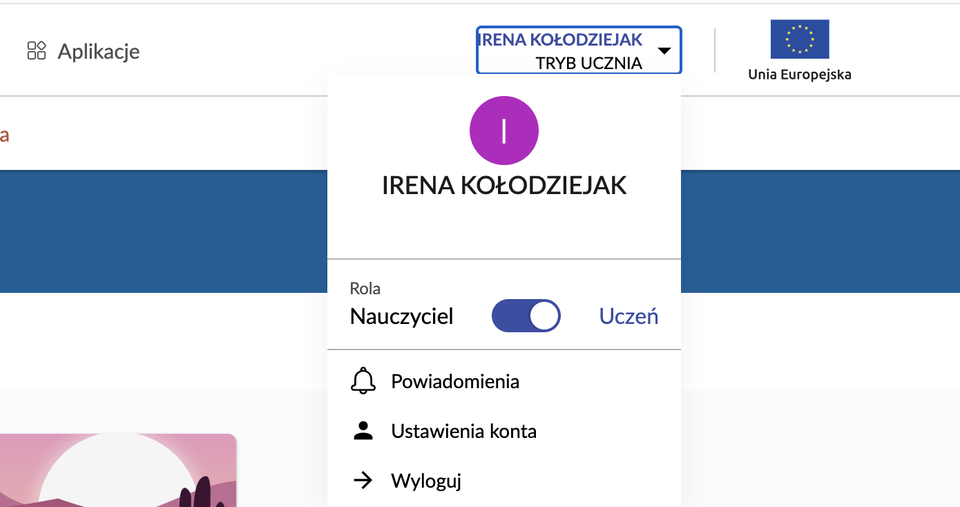Click the Unia Europejska caption
The image size is (960, 507).
coord(799,74)
